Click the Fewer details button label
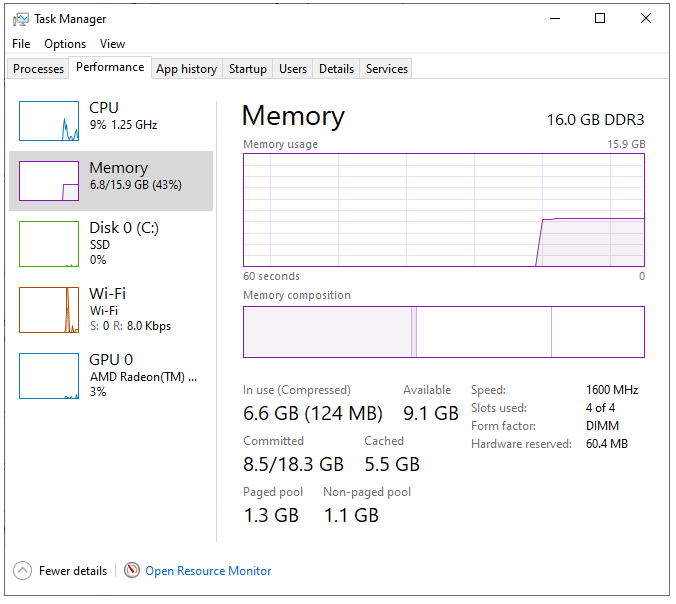This screenshot has width=676, height=604. (73, 570)
